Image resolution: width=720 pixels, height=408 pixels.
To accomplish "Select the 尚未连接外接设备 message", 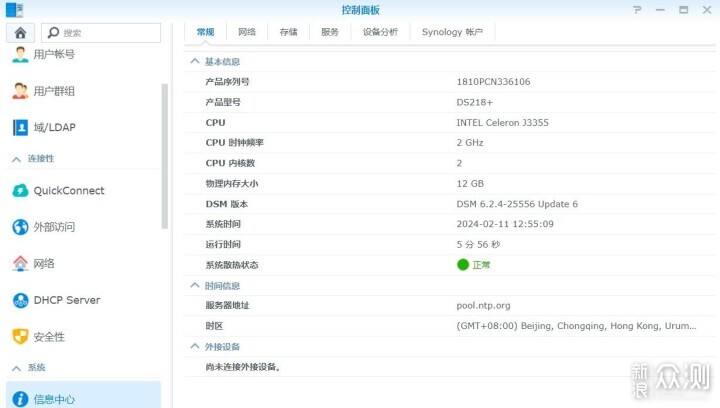I will pyautogui.click(x=243, y=367).
